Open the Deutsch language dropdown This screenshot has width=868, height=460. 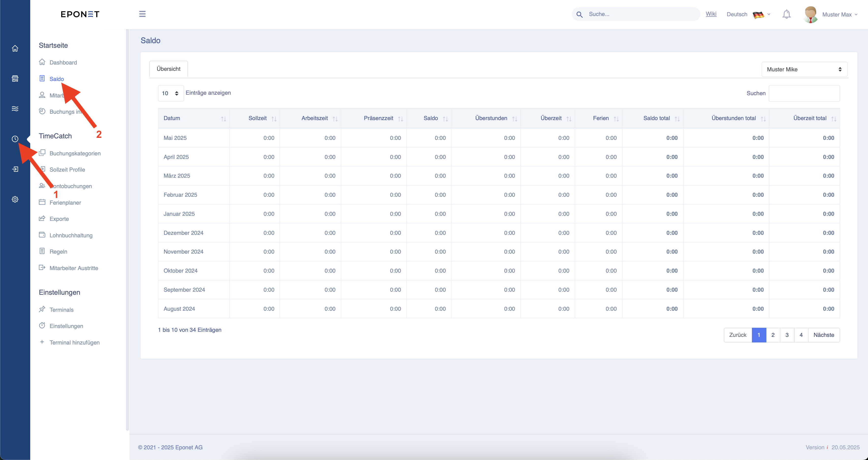pos(748,14)
